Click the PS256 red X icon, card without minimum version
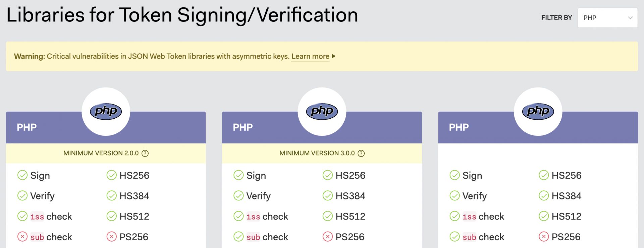The image size is (644, 248). [x=544, y=237]
